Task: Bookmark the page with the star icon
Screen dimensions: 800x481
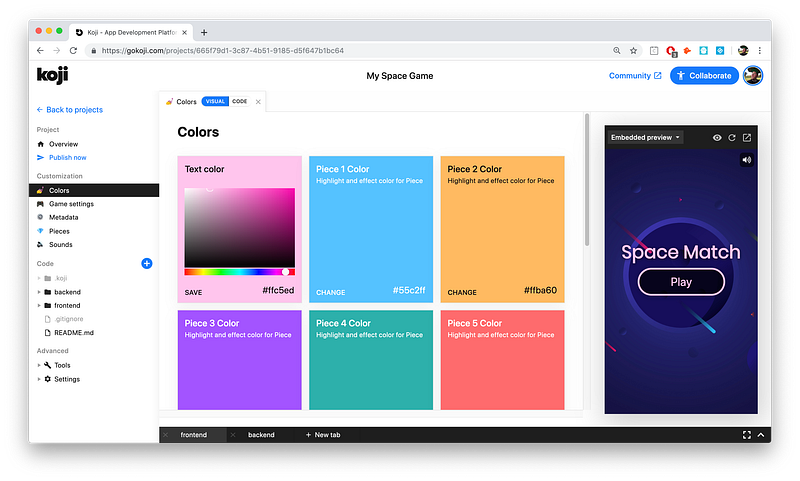Action: click(x=633, y=50)
